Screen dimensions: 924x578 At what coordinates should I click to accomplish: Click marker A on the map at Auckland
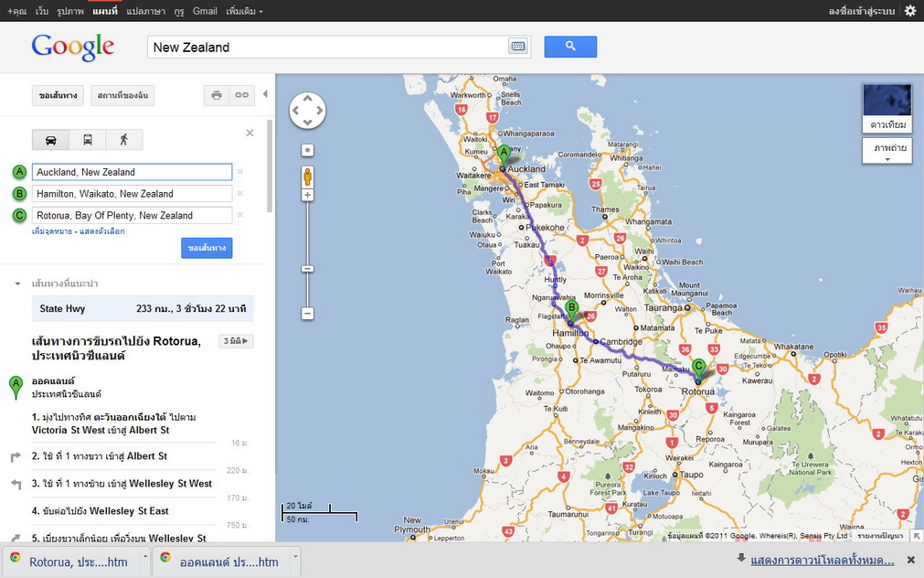pyautogui.click(x=504, y=157)
